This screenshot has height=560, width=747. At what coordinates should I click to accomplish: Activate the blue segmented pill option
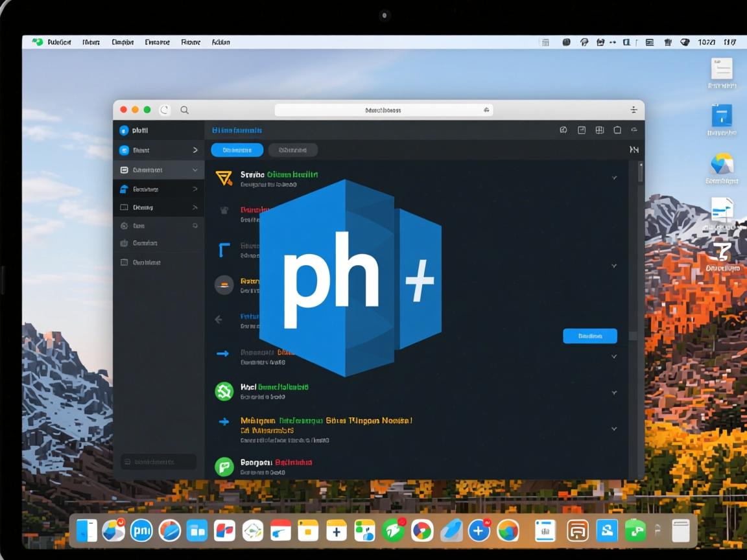237,150
